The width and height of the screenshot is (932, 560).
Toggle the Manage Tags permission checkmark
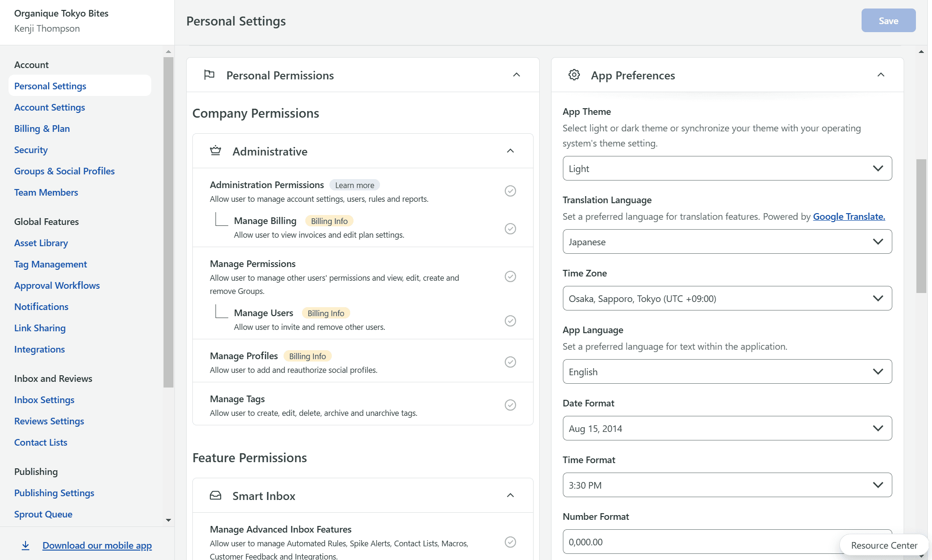510,405
